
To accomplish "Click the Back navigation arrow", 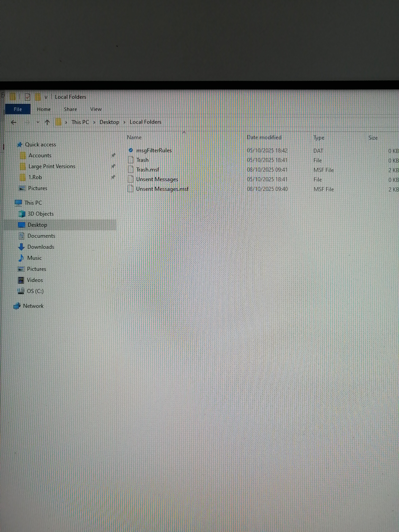I will [14, 122].
